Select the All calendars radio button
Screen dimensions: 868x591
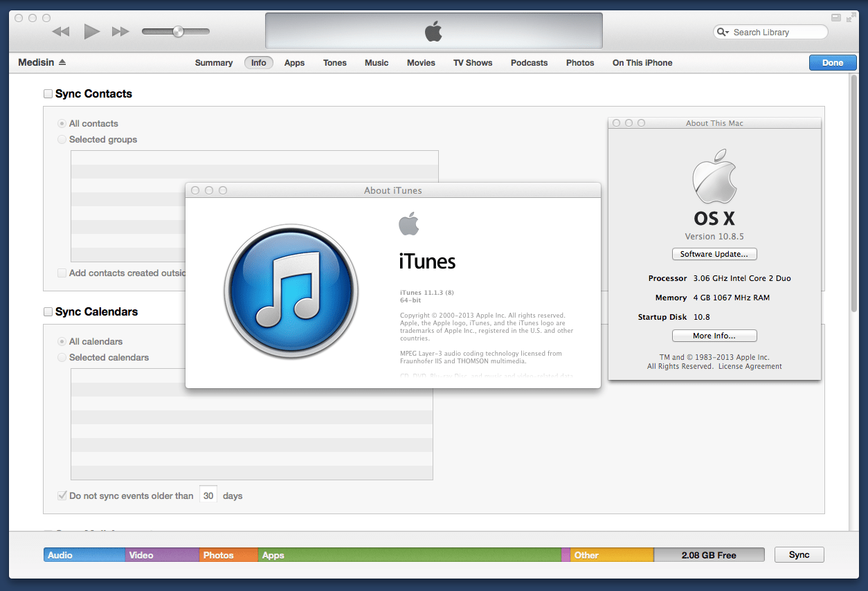(x=62, y=341)
